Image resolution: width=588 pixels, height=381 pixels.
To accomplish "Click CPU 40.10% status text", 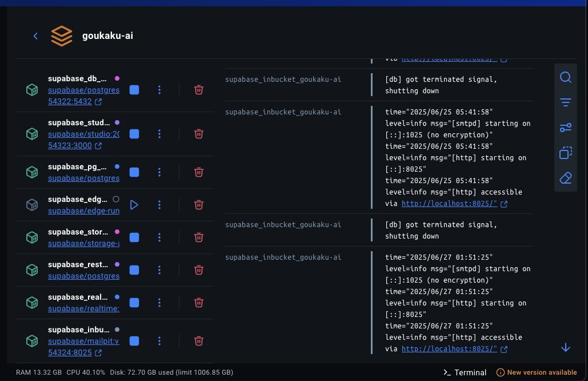I will pyautogui.click(x=86, y=372).
